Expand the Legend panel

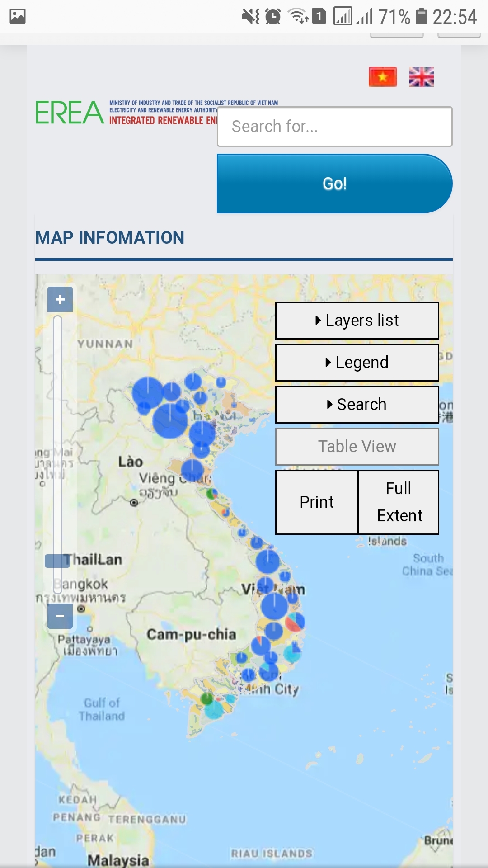point(357,363)
